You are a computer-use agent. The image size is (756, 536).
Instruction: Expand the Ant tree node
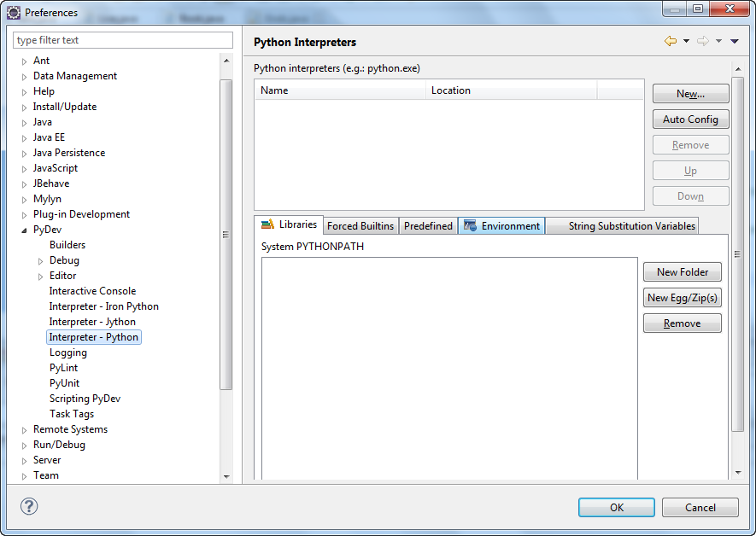pos(24,61)
